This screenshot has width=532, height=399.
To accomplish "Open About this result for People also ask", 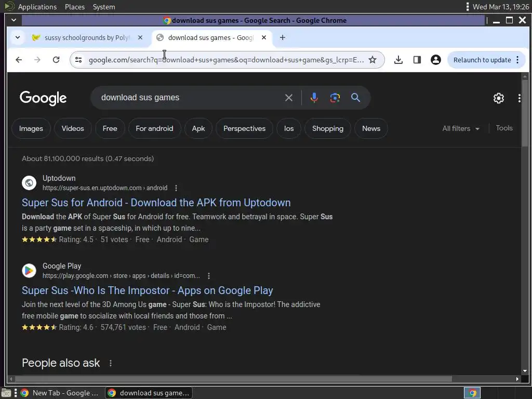I will pyautogui.click(x=110, y=363).
